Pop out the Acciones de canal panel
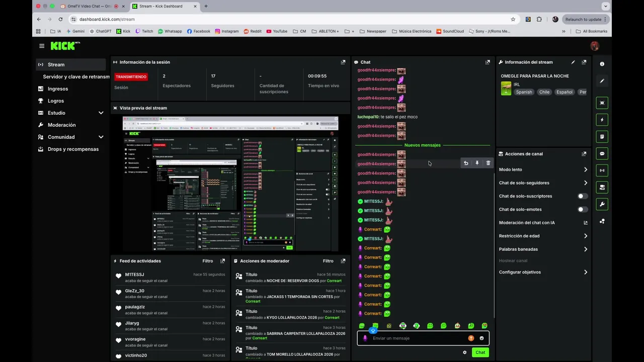644x362 pixels. pos(584,154)
